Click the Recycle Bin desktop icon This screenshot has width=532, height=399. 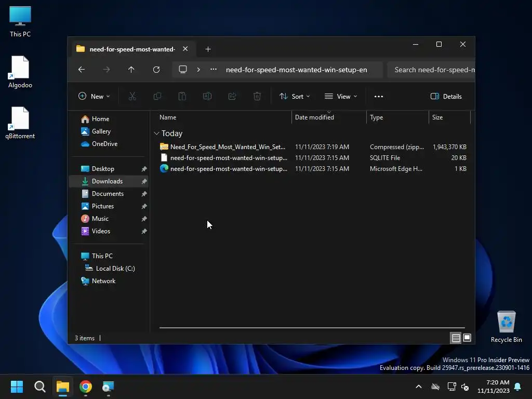click(506, 326)
